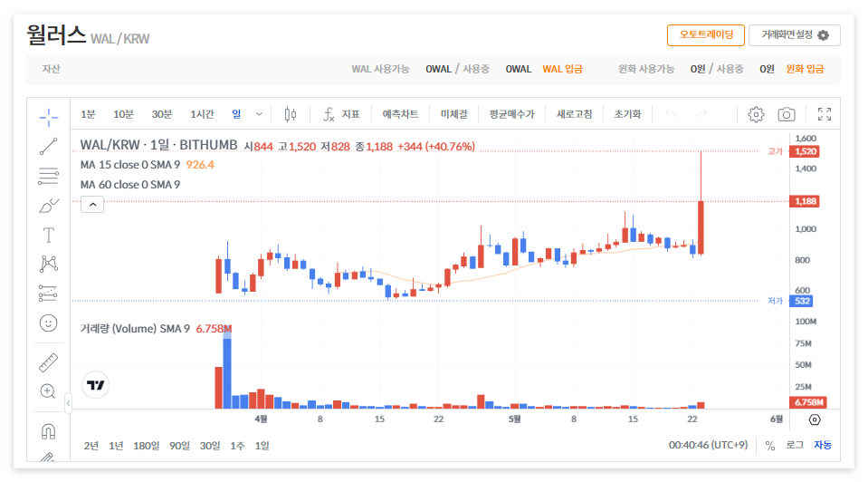
Task: Set chart range to 90일
Action: pos(179,446)
